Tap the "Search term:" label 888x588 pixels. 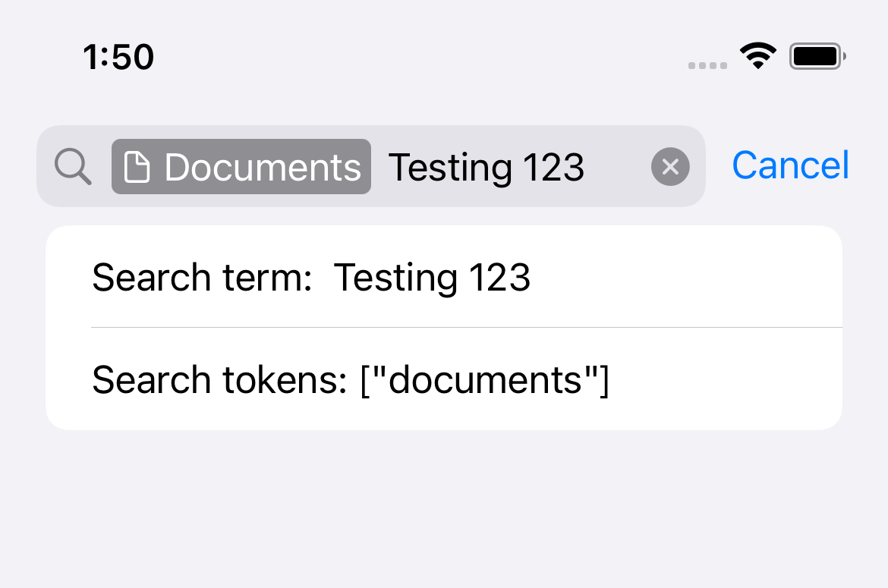pos(202,277)
